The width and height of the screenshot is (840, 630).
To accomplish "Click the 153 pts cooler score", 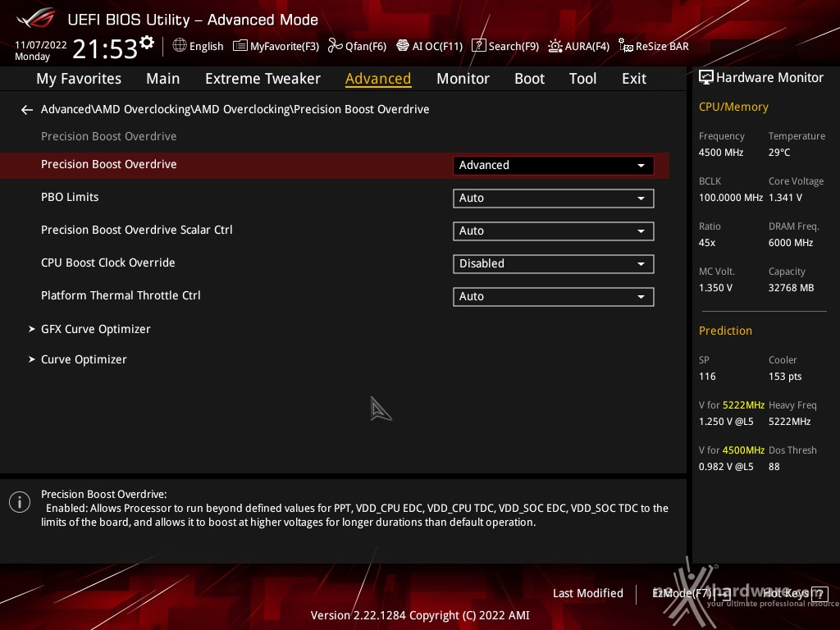I will click(x=785, y=376).
